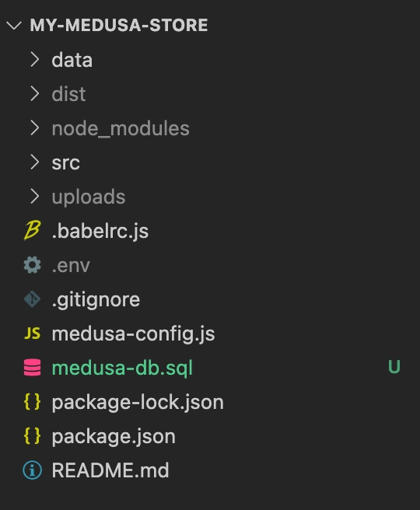Click the JS icon for medusa-config.js
Image resolution: width=420 pixels, height=510 pixels.
point(32,334)
